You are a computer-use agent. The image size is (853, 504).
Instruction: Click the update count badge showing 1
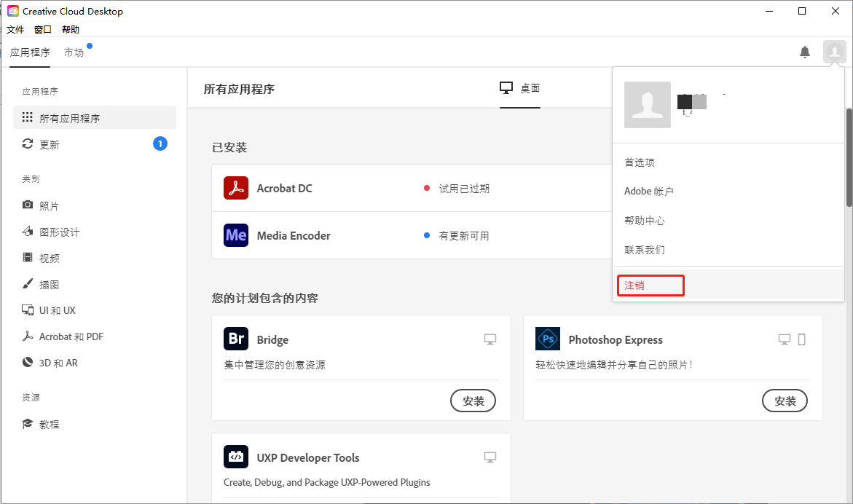[160, 143]
